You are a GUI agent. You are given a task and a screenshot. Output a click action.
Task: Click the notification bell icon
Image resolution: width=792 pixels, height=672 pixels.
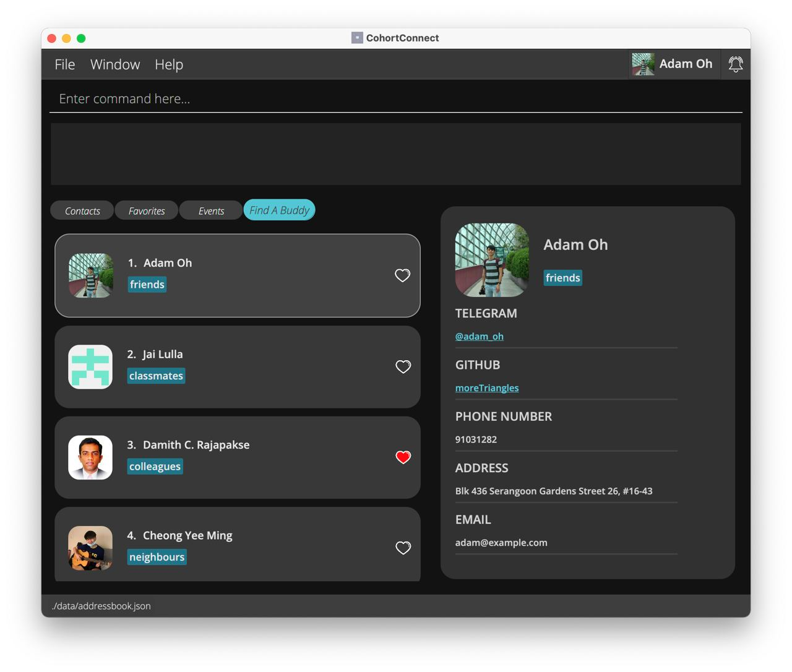pyautogui.click(x=736, y=64)
